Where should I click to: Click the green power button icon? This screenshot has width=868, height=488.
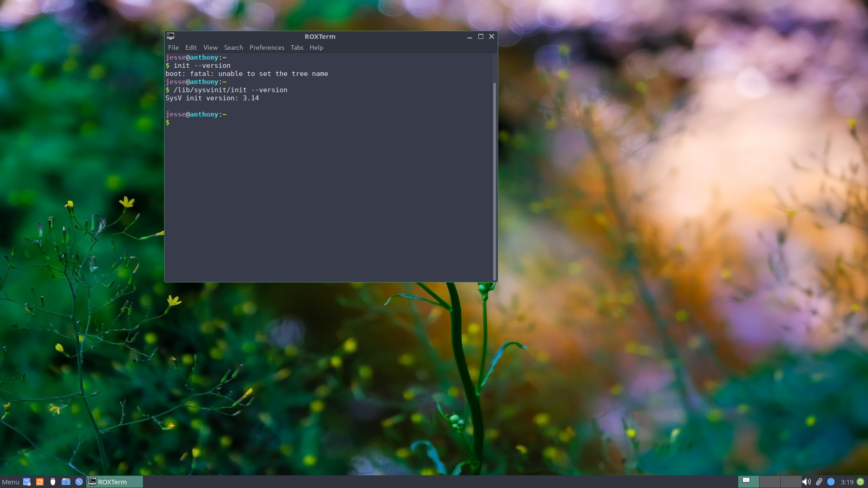tap(860, 482)
